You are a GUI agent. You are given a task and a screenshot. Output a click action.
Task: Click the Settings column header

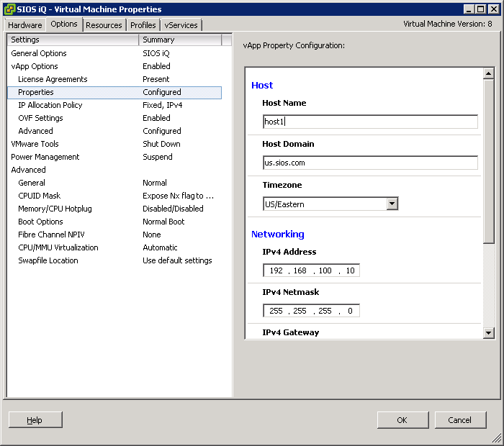(x=73, y=40)
